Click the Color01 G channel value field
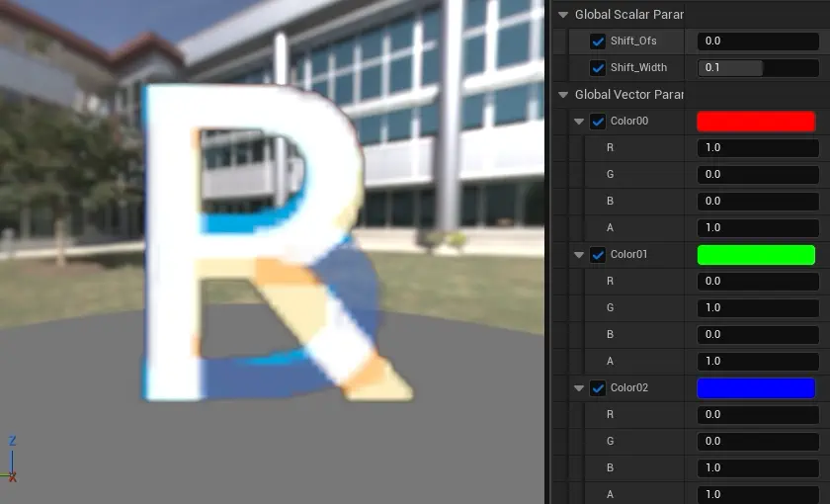830x504 pixels. (758, 308)
